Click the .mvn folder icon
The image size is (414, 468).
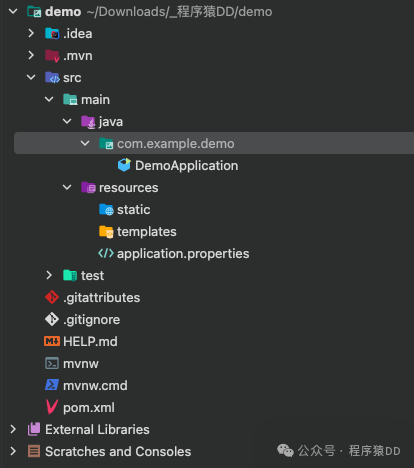click(x=52, y=56)
